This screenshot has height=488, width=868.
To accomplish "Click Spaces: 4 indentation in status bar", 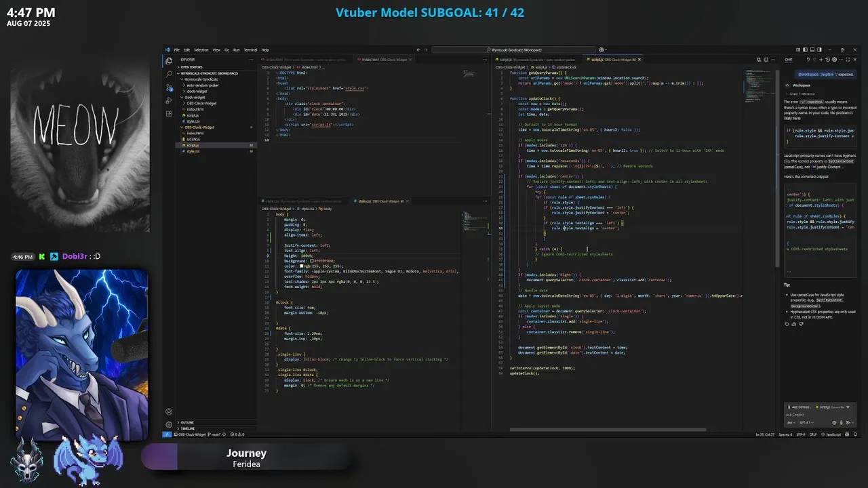I will pos(785,434).
